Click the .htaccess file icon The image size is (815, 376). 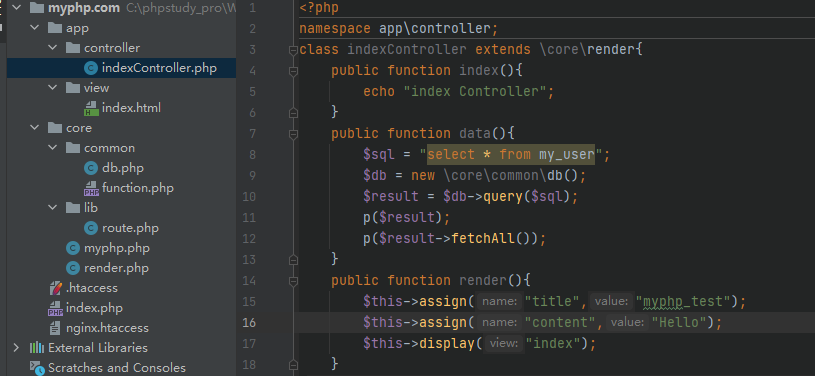56,288
